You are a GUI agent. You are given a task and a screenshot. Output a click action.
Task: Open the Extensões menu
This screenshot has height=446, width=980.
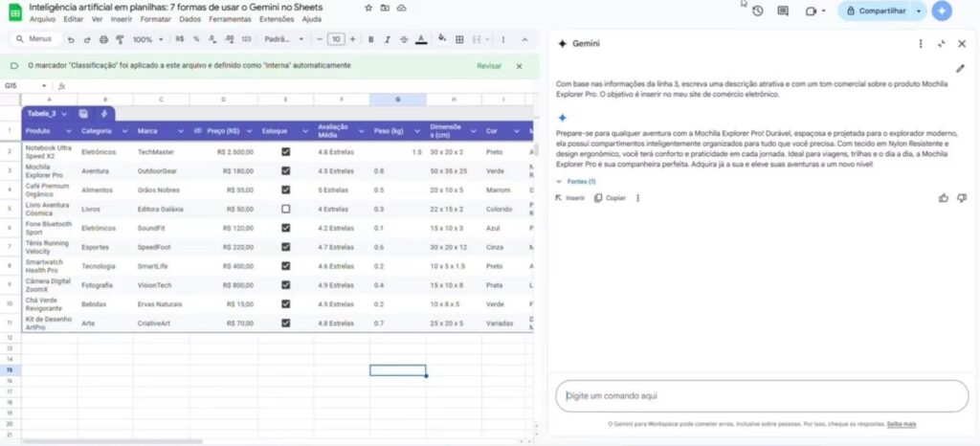pos(277,19)
